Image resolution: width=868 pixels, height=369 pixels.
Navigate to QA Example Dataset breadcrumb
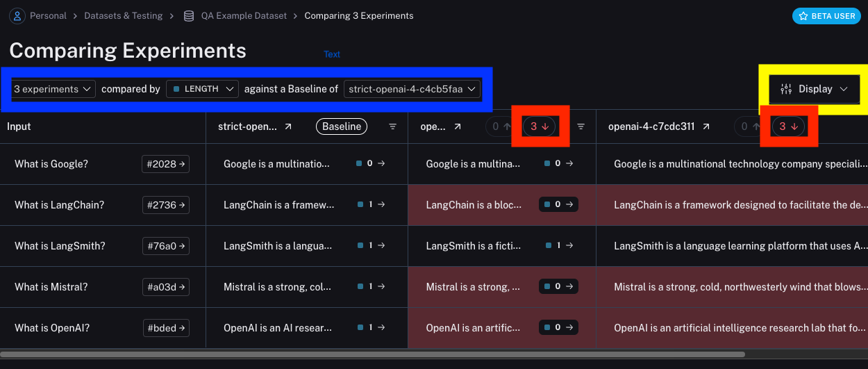click(x=244, y=15)
